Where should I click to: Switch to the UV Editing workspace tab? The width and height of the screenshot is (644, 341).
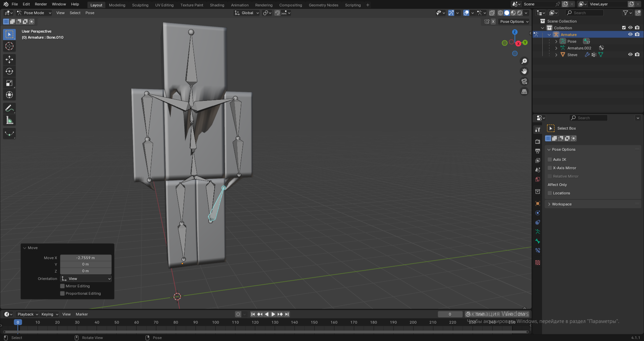[164, 5]
